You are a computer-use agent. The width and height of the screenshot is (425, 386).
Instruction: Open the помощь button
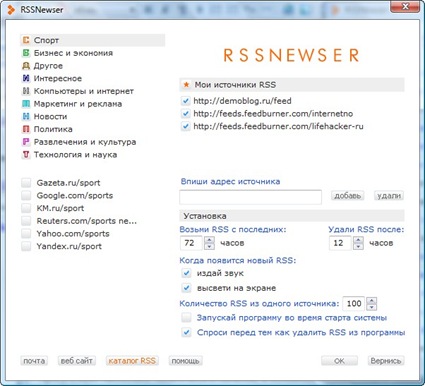point(185,361)
